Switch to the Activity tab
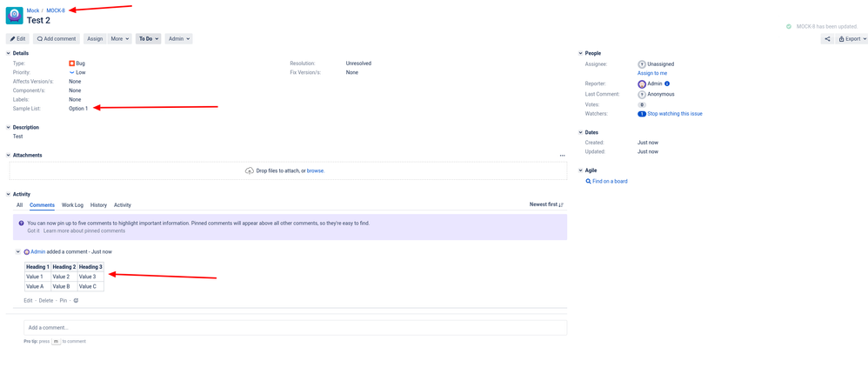This screenshot has height=374, width=868. 123,205
